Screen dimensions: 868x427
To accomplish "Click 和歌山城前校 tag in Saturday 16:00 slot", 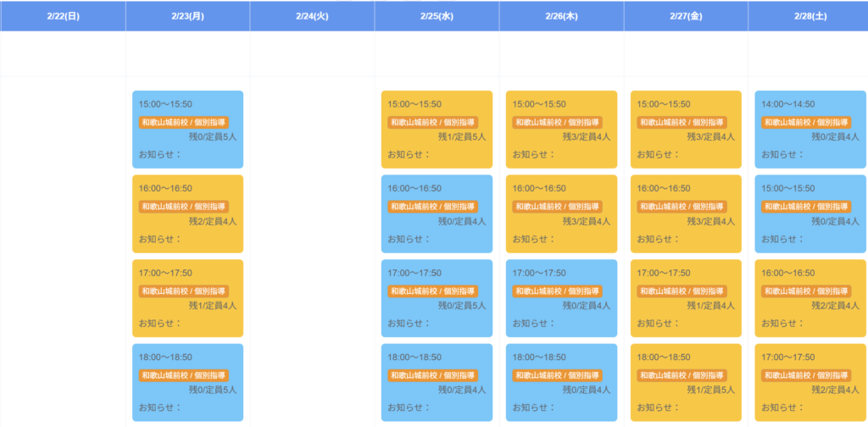I will pyautogui.click(x=807, y=291).
